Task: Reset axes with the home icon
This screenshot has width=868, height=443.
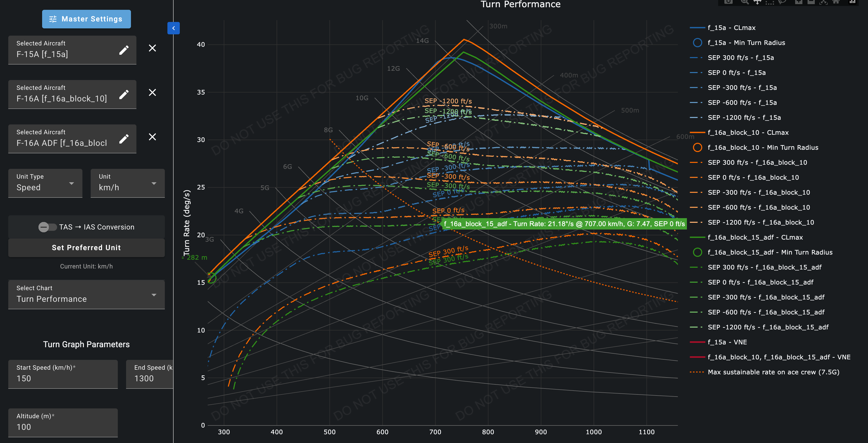Action: click(x=836, y=2)
